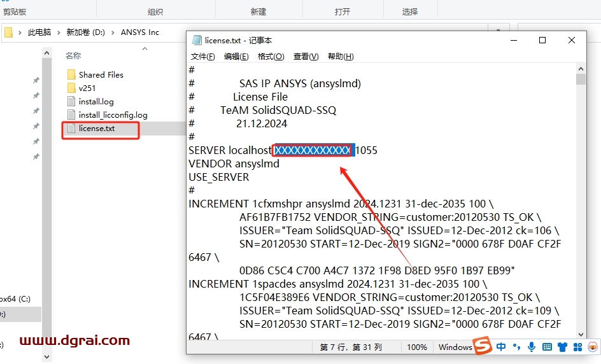Open the 文件(F) menu in Notepad
The width and height of the screenshot is (601, 364).
tap(202, 57)
